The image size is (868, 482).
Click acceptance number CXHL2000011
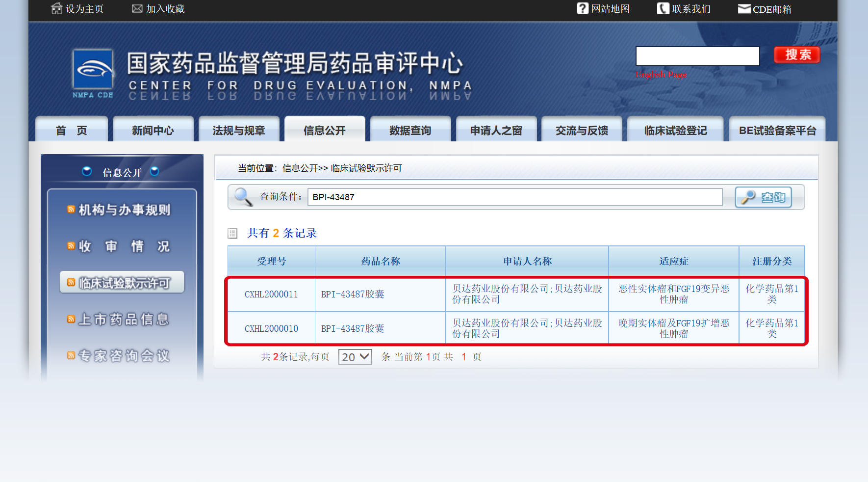(271, 294)
